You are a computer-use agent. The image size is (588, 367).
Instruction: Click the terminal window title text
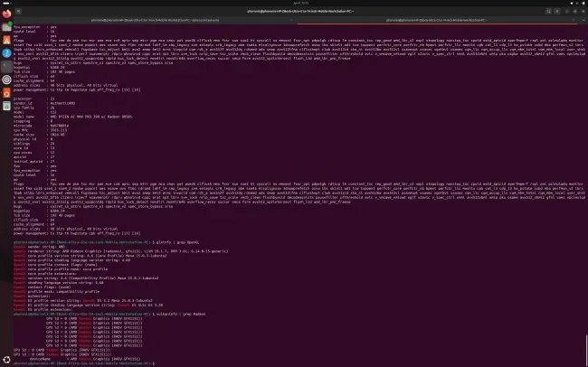point(300,11)
